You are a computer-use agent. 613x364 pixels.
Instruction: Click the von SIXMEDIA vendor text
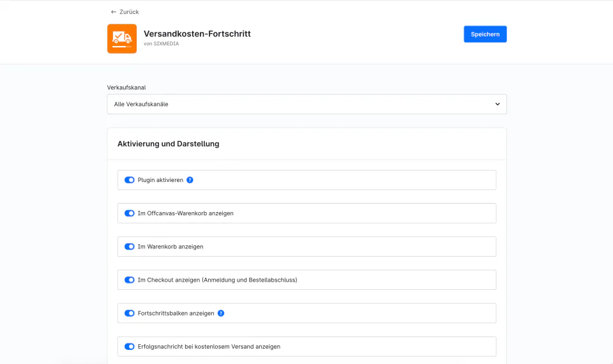click(x=161, y=44)
